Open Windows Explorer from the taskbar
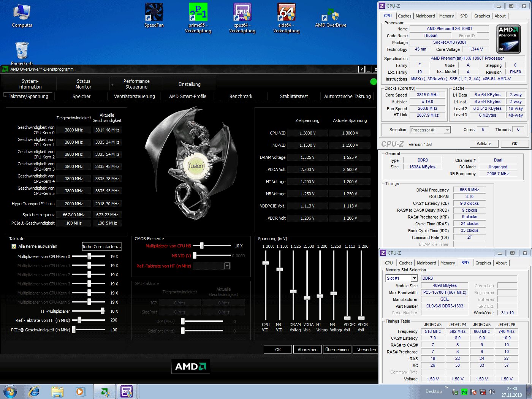This screenshot has height=399, width=532. click(x=57, y=391)
